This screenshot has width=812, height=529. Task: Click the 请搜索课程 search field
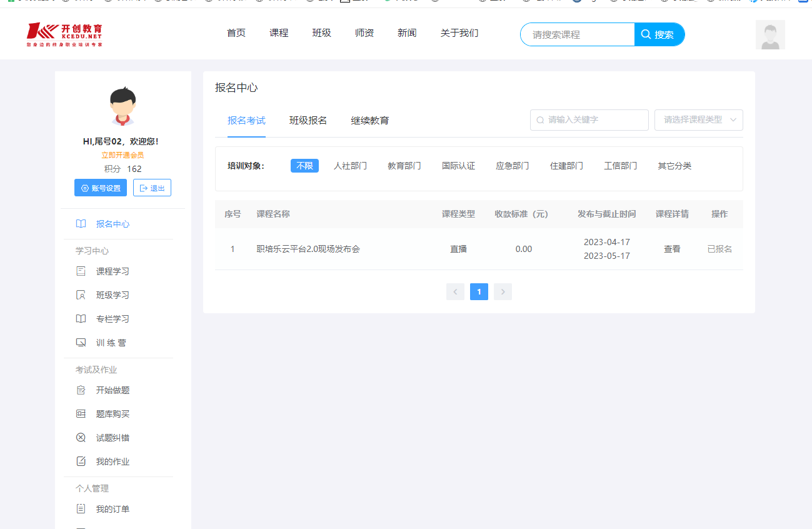tap(578, 34)
